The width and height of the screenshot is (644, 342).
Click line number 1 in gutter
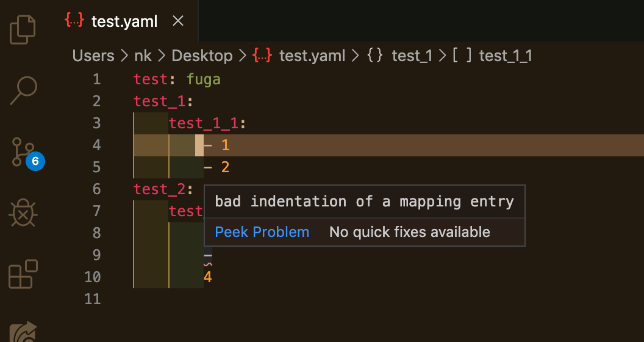coord(96,79)
